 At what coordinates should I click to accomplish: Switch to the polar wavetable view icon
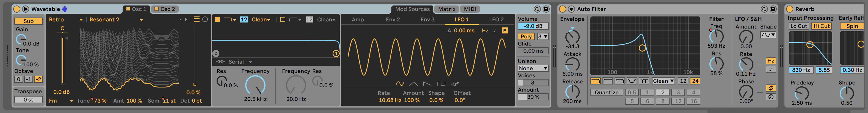tap(205, 19)
